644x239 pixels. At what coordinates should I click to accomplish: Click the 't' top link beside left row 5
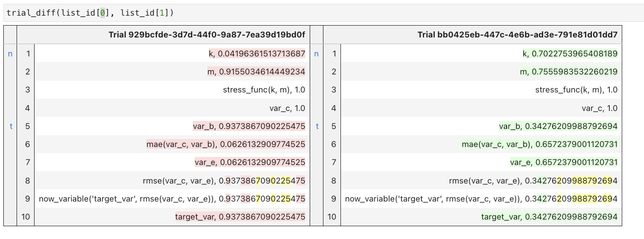point(10,126)
